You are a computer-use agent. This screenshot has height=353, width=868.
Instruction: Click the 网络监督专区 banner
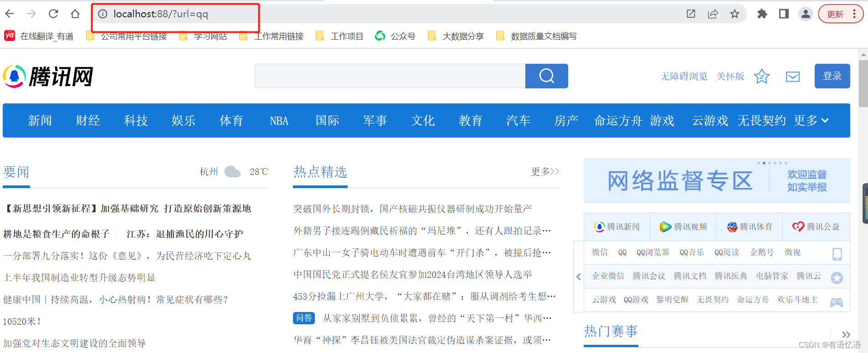(717, 181)
